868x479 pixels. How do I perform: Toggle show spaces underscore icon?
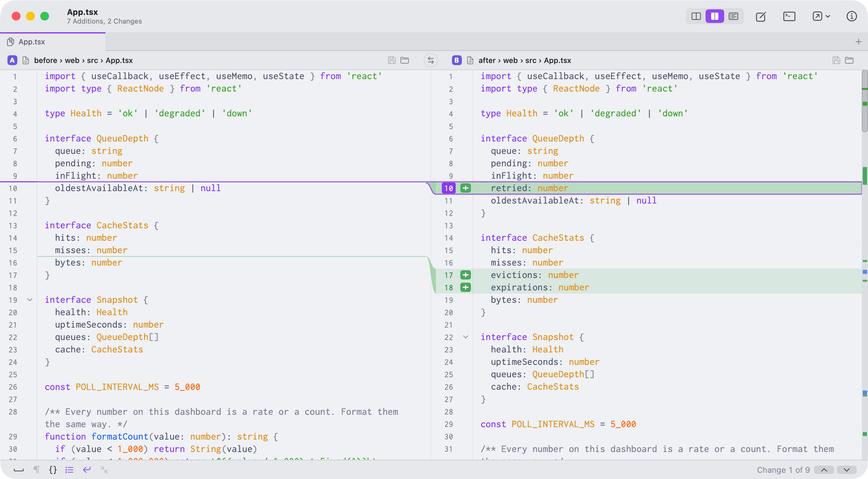click(19, 470)
